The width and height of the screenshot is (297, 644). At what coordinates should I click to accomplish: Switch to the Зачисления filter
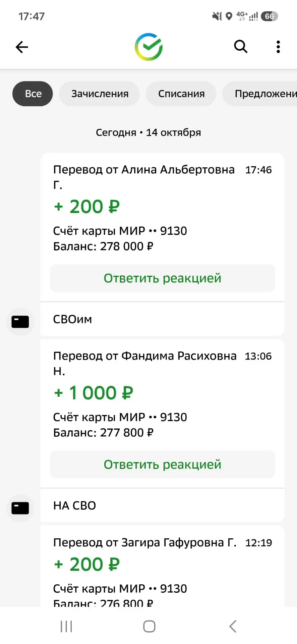click(100, 94)
